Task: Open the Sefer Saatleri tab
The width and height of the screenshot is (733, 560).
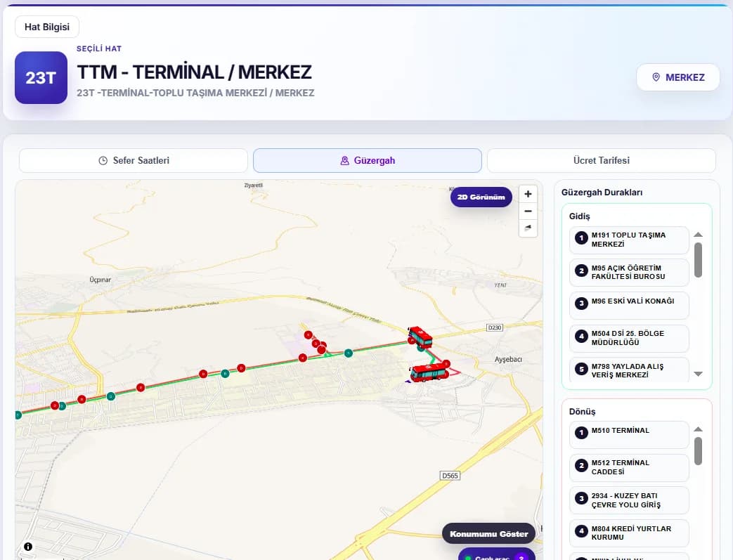Action: point(134,160)
